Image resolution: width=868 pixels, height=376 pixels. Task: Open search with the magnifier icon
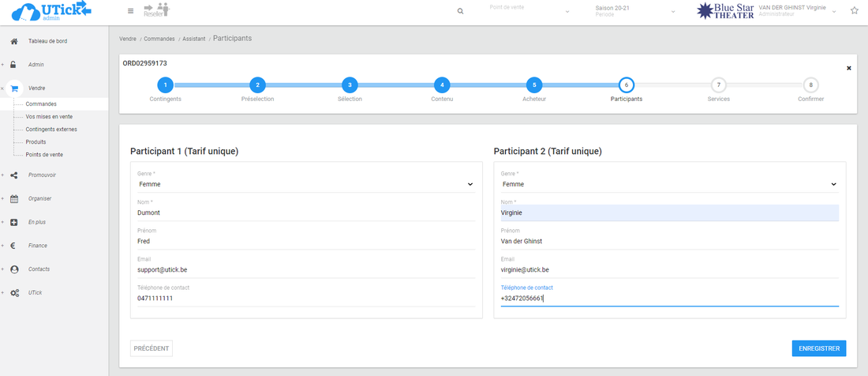[x=461, y=11]
